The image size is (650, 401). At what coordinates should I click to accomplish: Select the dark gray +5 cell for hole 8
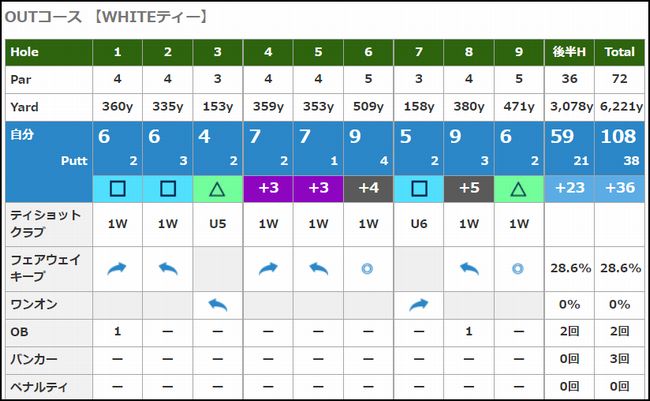pyautogui.click(x=468, y=188)
